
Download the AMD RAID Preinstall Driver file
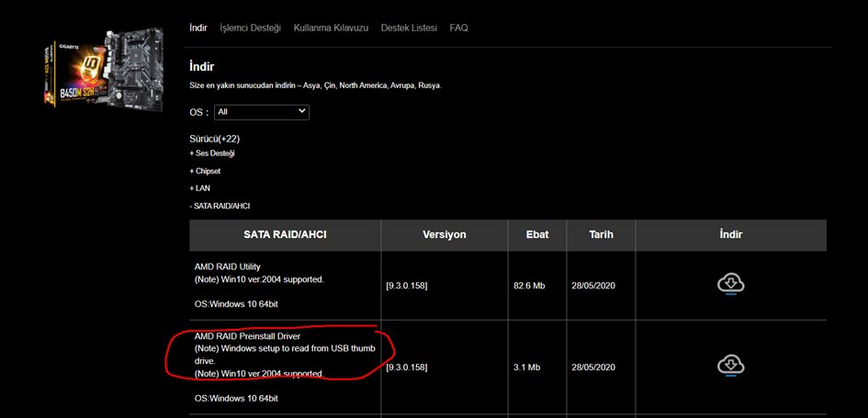tap(731, 366)
